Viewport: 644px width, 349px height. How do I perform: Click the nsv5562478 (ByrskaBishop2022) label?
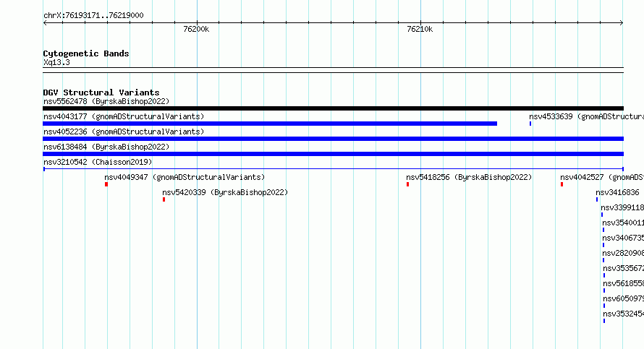point(106,101)
